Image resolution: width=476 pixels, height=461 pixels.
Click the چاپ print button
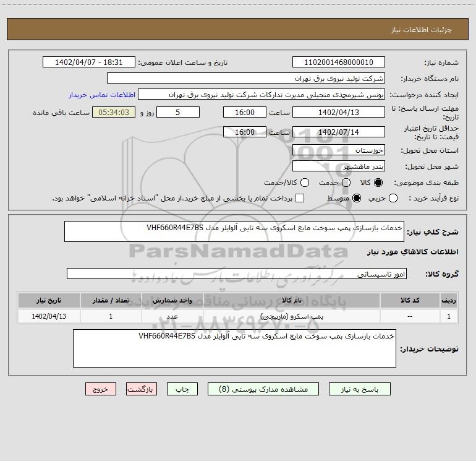pyautogui.click(x=182, y=389)
